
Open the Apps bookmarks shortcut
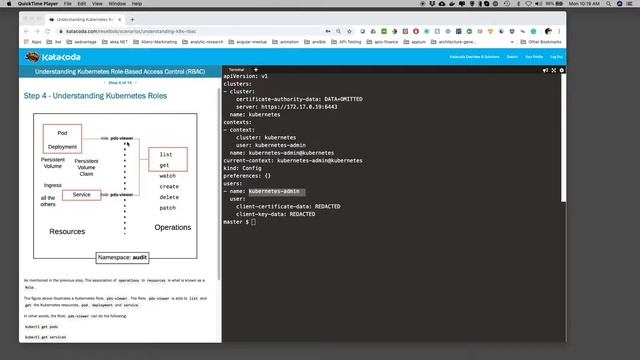[x=33, y=42]
